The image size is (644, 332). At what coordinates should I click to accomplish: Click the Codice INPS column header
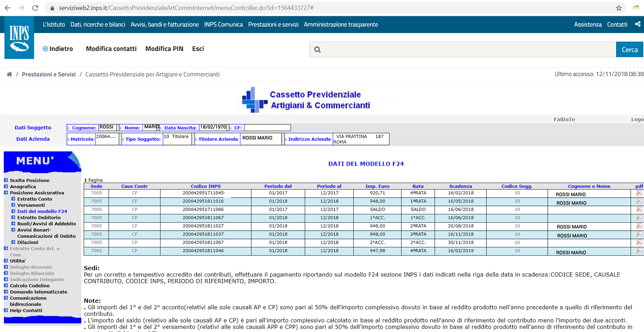click(x=206, y=186)
